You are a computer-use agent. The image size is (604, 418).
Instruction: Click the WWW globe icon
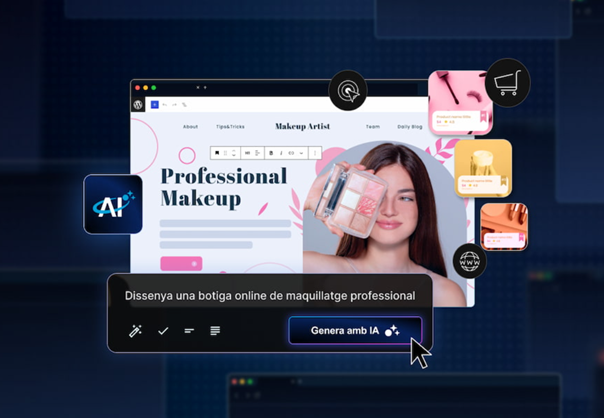469,262
